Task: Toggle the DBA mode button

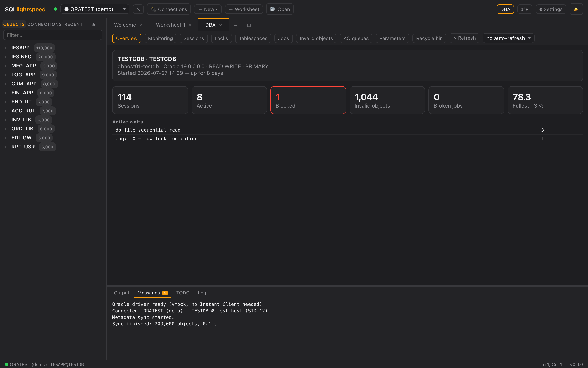Action: [505, 9]
